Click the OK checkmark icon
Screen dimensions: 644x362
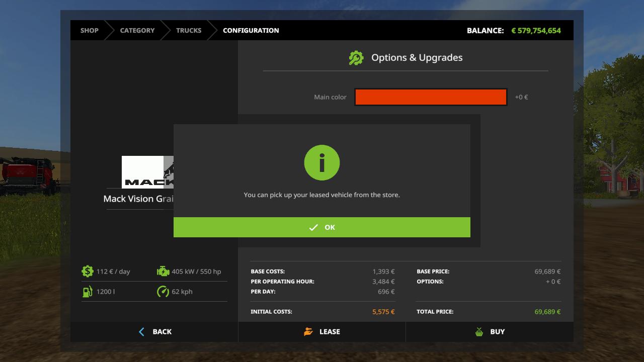313,228
